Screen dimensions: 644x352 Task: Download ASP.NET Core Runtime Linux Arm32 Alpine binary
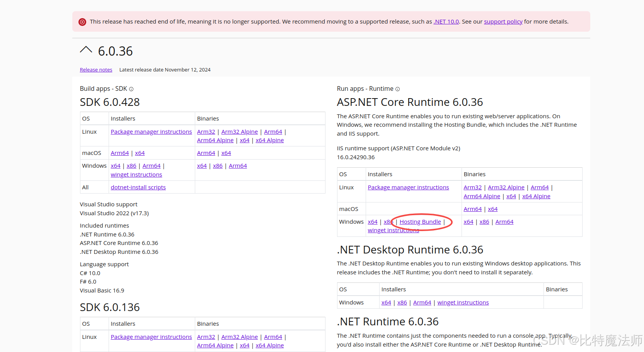506,187
